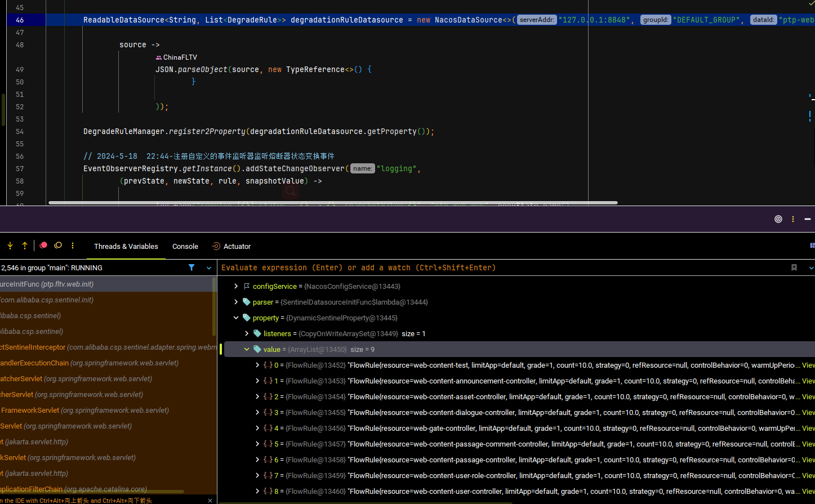
Task: Click the serverAddr: parameter hint
Action: [537, 20]
